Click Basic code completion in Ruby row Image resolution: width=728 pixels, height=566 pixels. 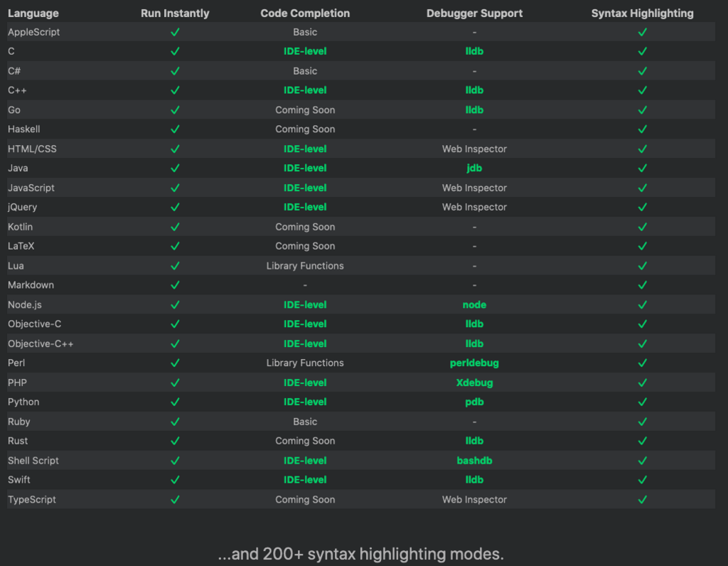point(305,422)
